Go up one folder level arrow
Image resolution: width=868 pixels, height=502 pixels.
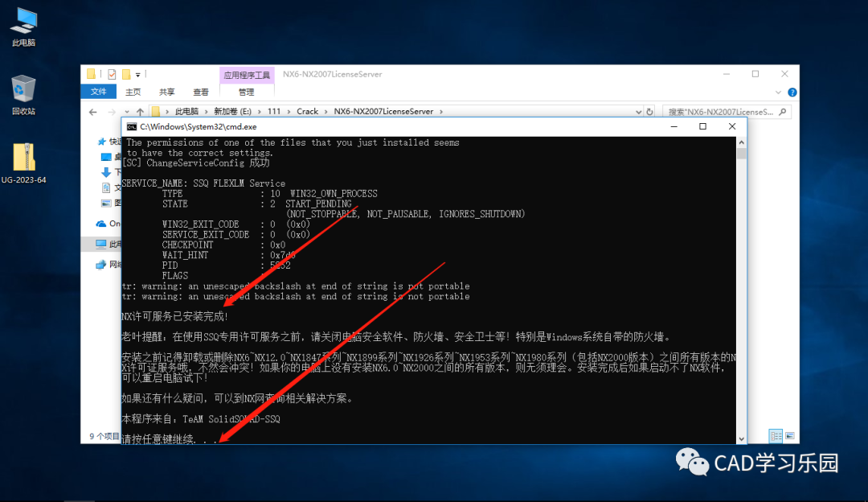click(140, 112)
